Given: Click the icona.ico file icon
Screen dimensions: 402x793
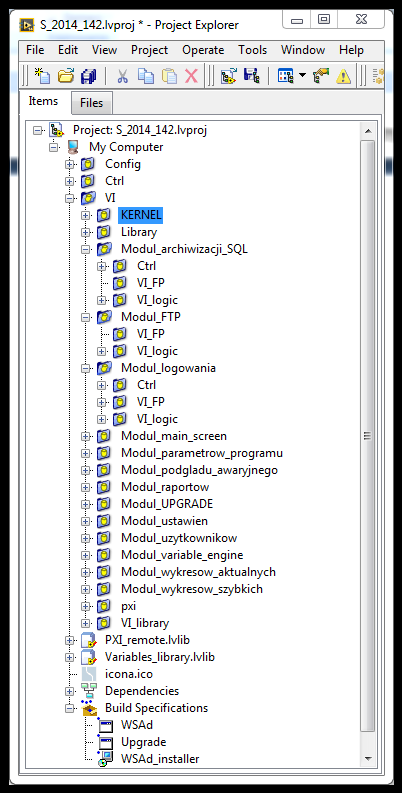Looking at the screenshot, I should 88,674.
